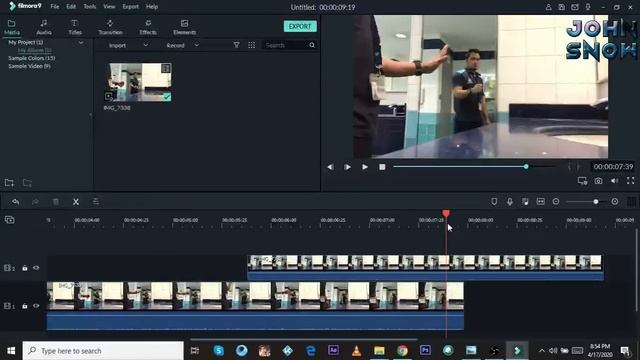Viewport: 640px width, 360px height.
Task: Click the preview volume speaker icon
Action: [614, 181]
